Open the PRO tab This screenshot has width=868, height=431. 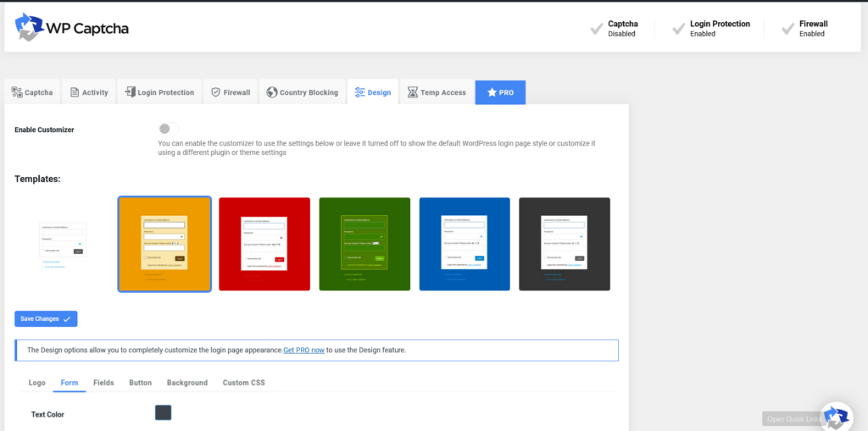[500, 92]
